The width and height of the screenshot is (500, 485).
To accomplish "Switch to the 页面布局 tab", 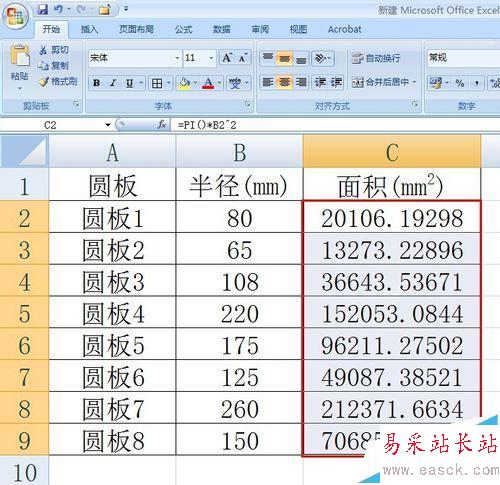I will pos(137,29).
